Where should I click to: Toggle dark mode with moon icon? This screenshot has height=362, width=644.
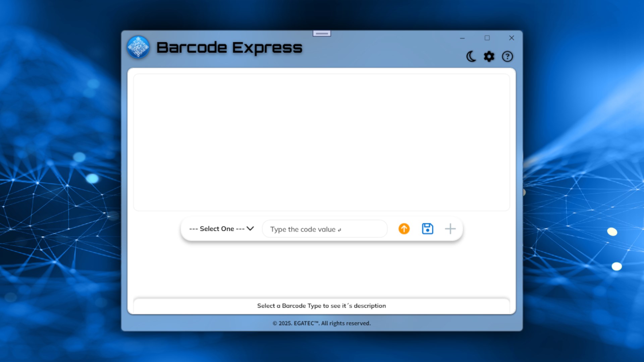tap(471, 56)
